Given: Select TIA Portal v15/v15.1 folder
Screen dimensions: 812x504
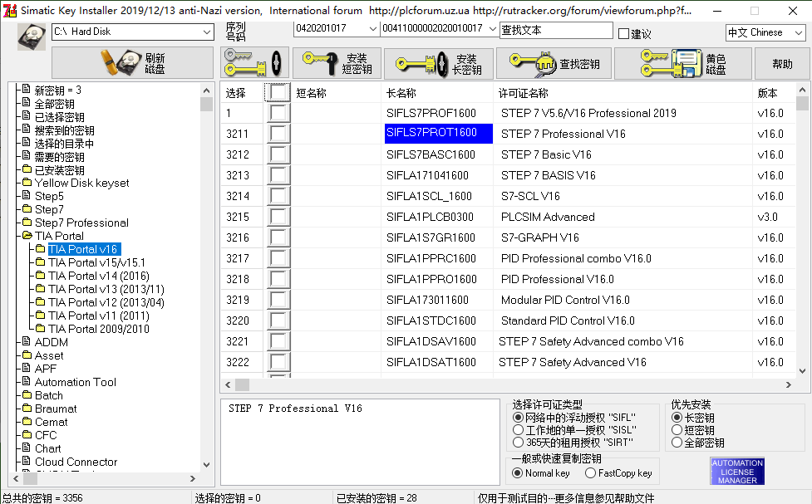Looking at the screenshot, I should (97, 263).
